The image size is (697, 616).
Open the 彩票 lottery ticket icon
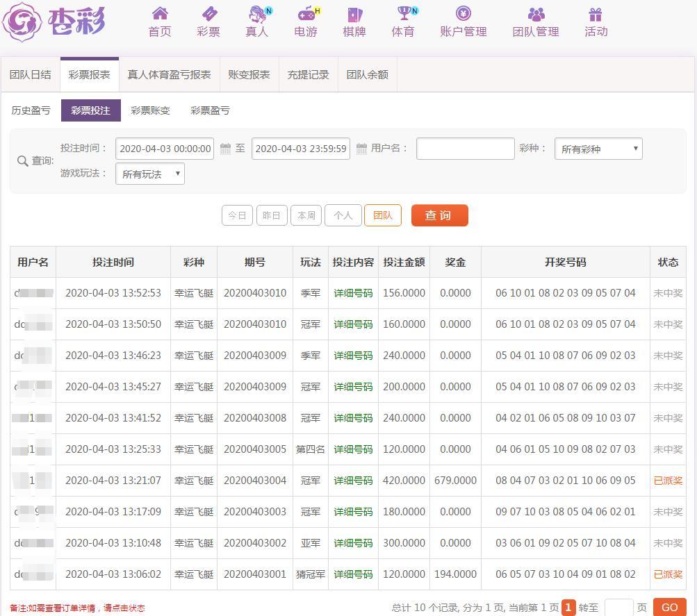[x=209, y=14]
